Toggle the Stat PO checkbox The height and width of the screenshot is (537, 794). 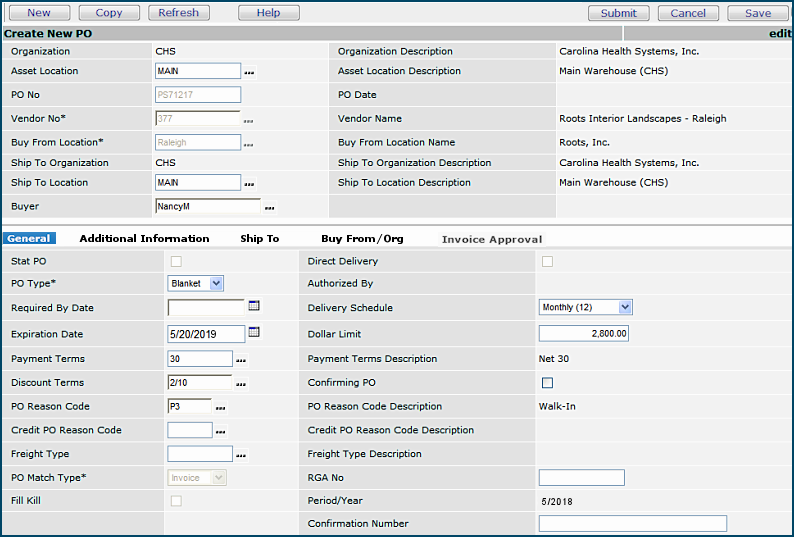click(176, 261)
